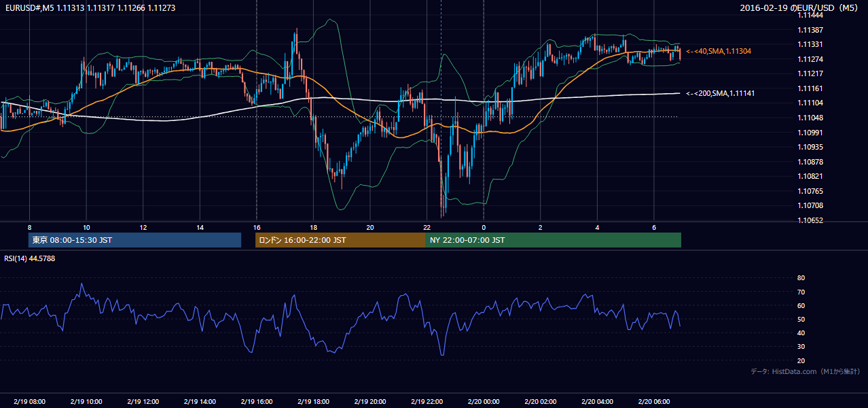Click the bottom time label 2/20 06:00
The image size is (868, 408).
tap(654, 402)
